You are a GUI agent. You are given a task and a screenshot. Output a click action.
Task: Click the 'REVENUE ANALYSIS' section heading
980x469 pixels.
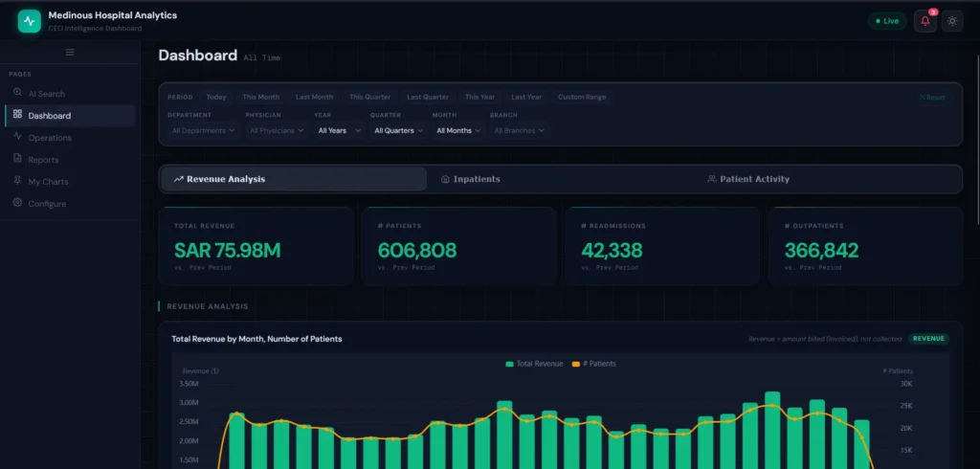coord(208,306)
